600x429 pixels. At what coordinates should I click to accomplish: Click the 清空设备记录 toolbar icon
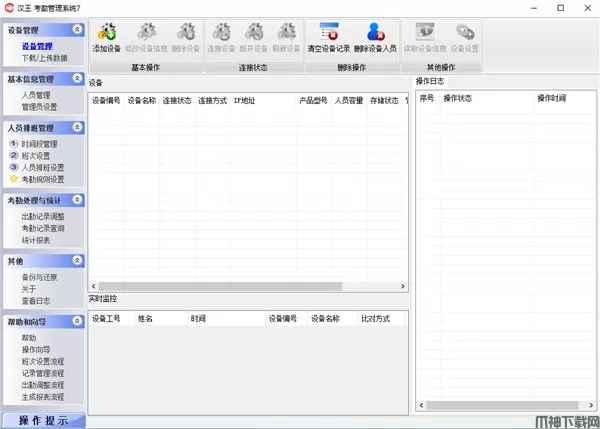[329, 31]
